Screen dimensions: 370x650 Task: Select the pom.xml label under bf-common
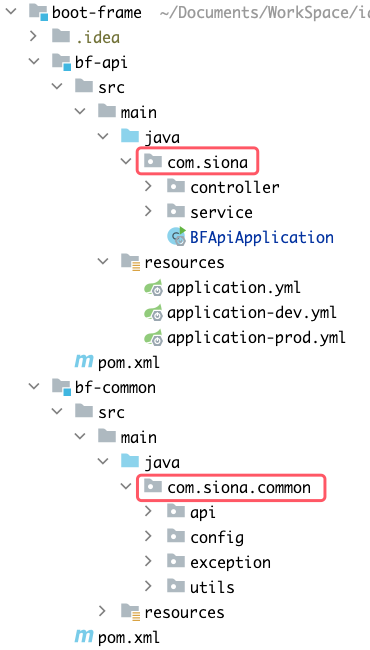[128, 638]
